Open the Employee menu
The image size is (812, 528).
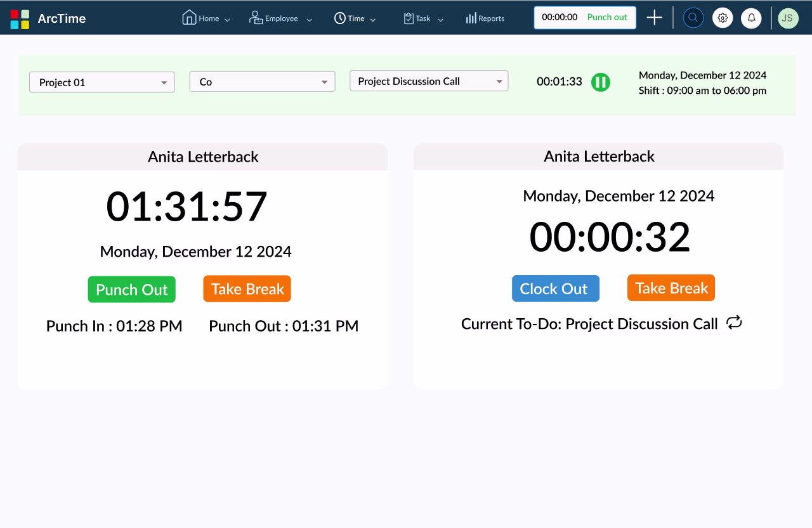pyautogui.click(x=282, y=18)
